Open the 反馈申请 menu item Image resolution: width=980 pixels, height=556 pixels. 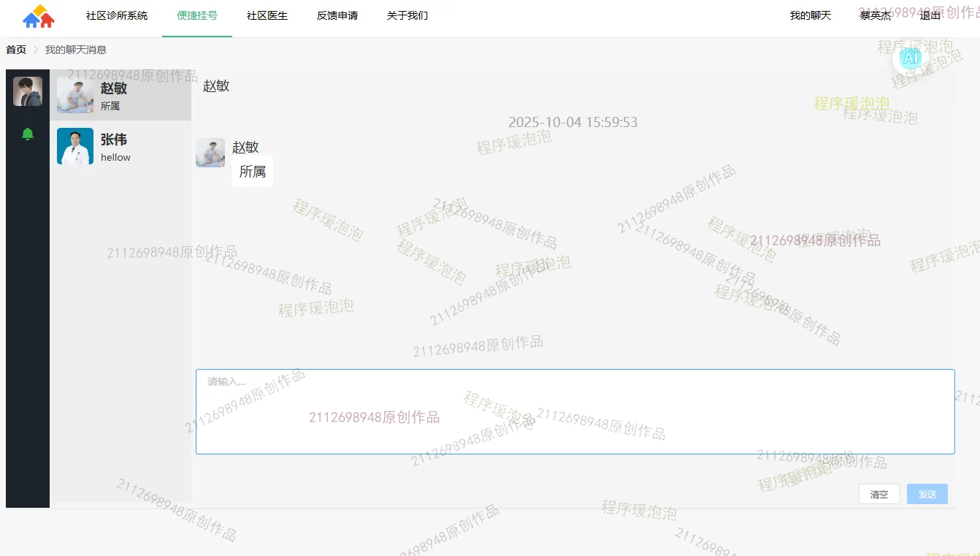(337, 15)
